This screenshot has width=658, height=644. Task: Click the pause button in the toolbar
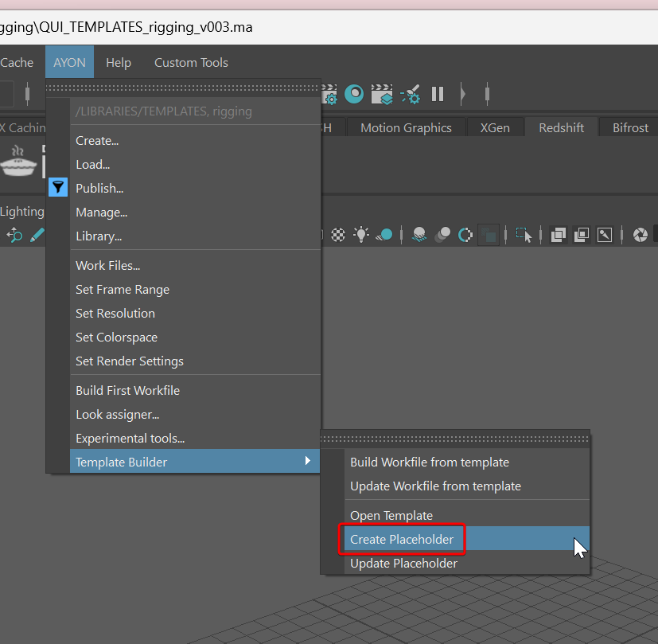pos(438,95)
